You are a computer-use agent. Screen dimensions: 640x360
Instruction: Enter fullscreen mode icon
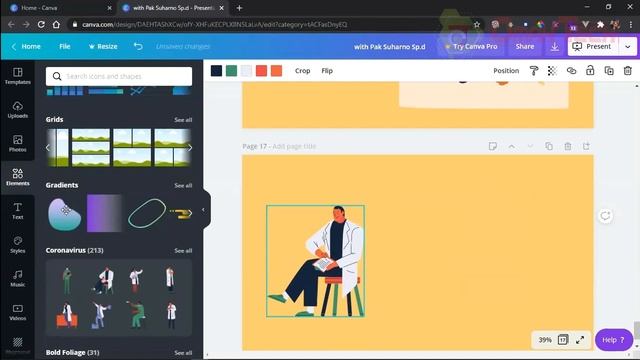[x=580, y=340]
